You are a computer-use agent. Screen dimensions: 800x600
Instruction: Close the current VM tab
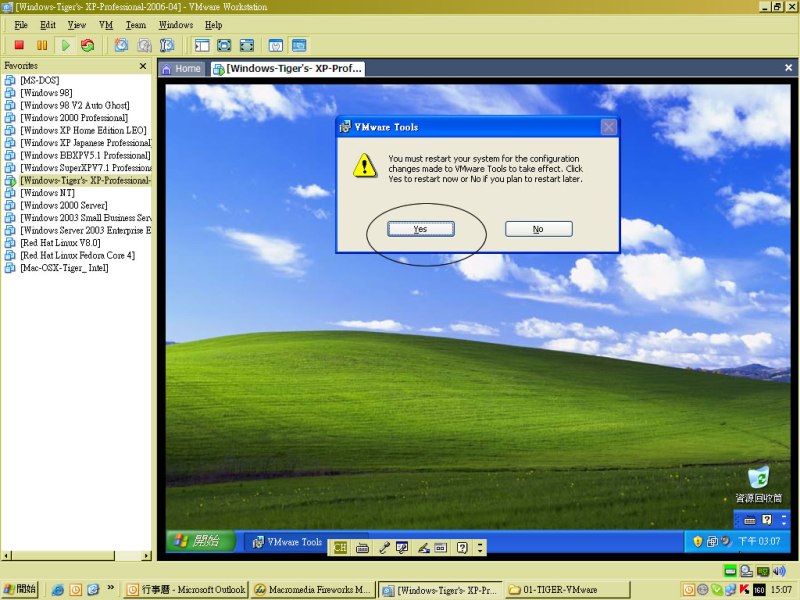pos(788,67)
